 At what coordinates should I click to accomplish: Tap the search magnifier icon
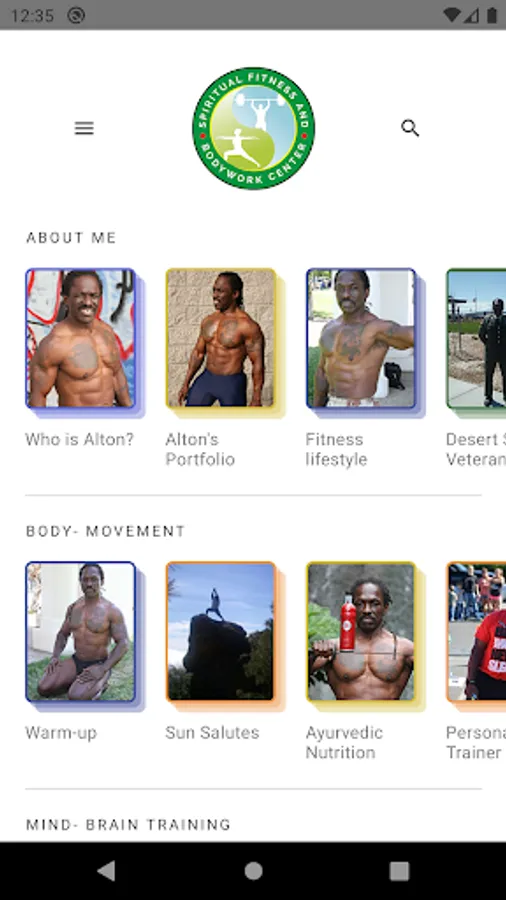click(410, 128)
